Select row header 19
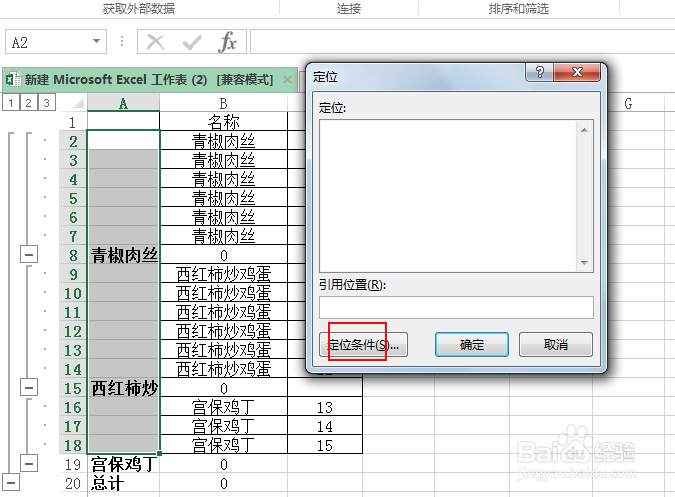Viewport: 675px width, 497px height. [73, 465]
